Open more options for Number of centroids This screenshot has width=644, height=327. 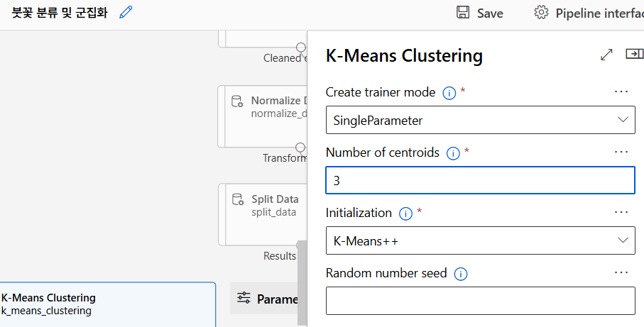[621, 153]
